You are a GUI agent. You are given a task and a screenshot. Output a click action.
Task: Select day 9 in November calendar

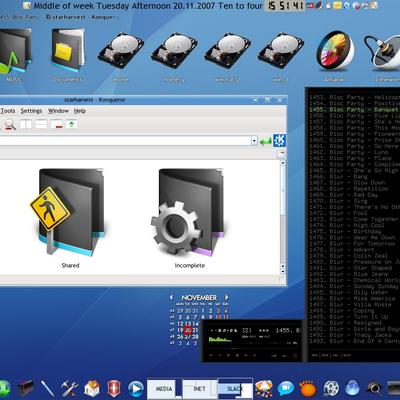coord(211,317)
